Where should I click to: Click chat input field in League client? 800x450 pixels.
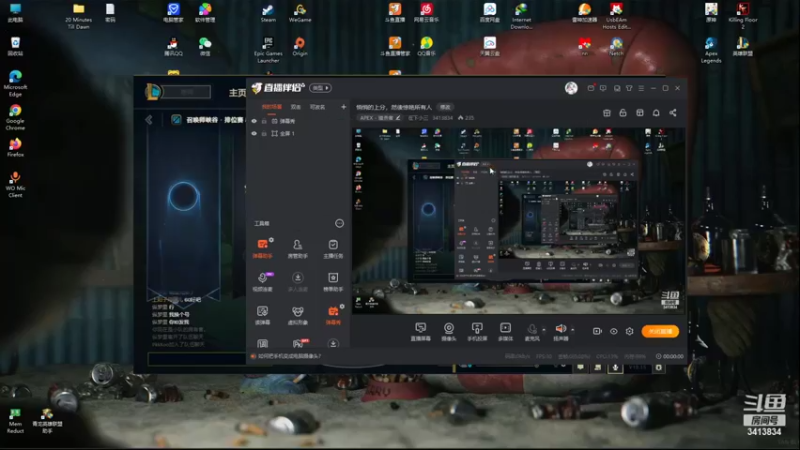tap(196, 359)
